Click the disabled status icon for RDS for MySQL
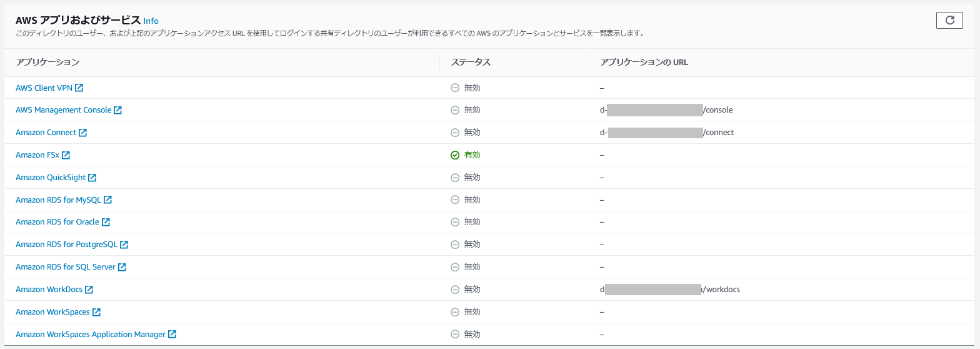The image size is (980, 349). pyautogui.click(x=455, y=200)
